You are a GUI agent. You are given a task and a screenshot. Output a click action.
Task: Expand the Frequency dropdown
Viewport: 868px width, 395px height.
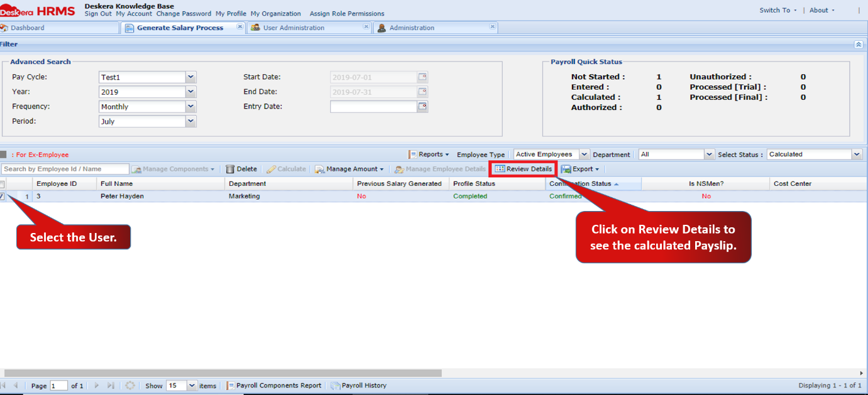pyautogui.click(x=191, y=107)
